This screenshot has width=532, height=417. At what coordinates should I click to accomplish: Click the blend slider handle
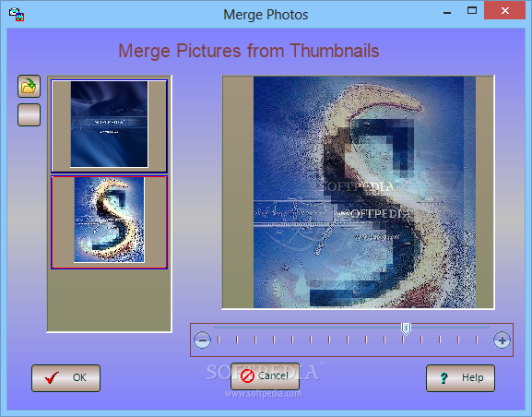point(406,328)
